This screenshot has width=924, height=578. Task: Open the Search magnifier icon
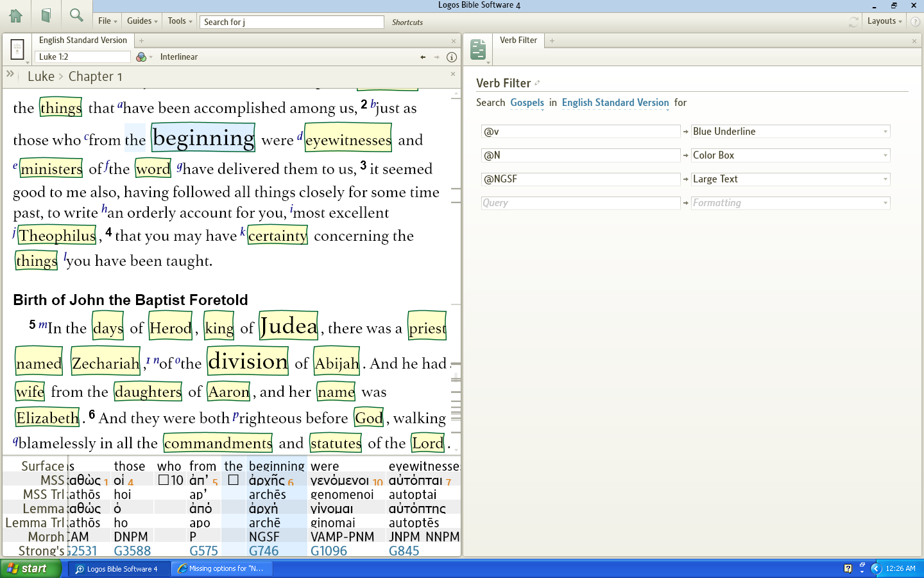76,15
